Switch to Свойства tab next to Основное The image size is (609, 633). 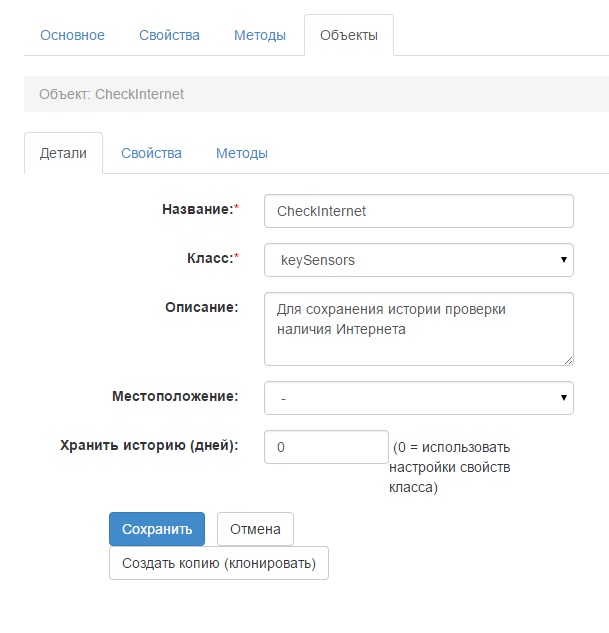coord(169,35)
